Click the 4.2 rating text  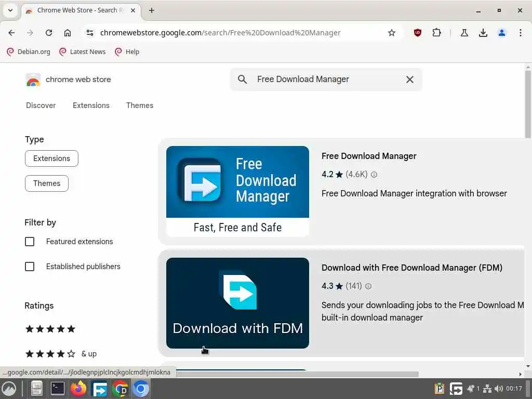[327, 175]
